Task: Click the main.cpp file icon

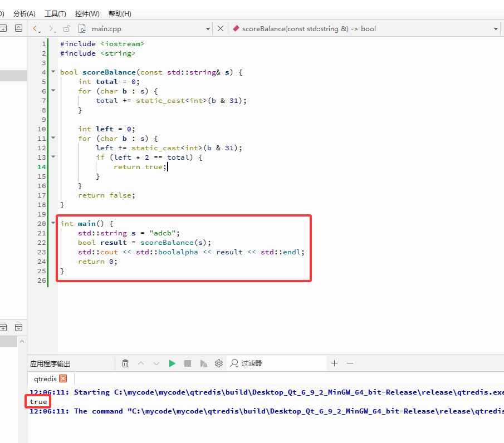Action: (82, 29)
